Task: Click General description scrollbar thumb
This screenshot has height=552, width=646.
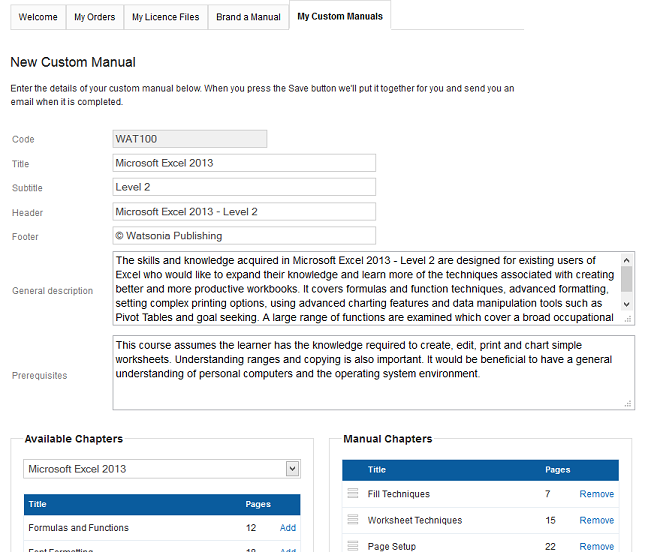Action: tap(626, 279)
